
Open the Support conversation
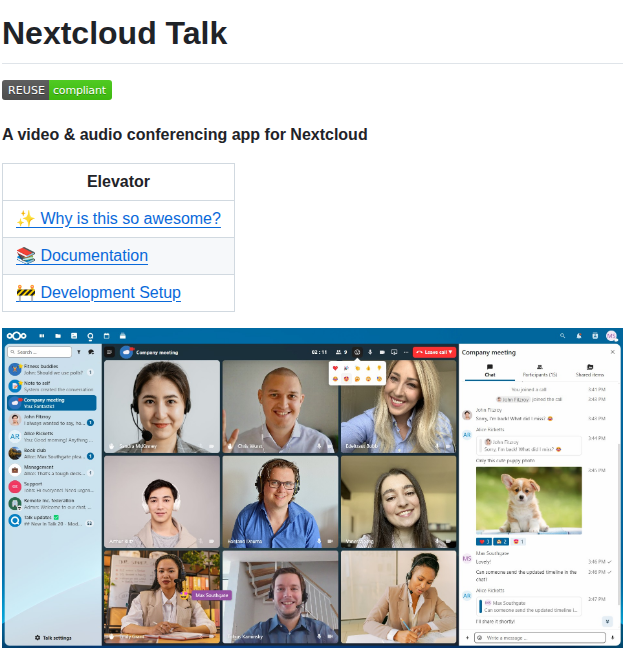pos(52,487)
